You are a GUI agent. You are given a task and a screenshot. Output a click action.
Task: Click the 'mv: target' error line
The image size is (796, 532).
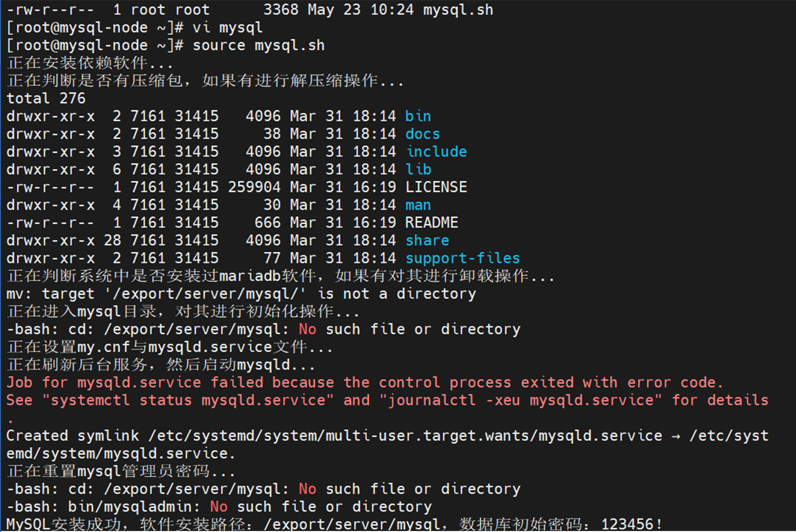pos(241,294)
